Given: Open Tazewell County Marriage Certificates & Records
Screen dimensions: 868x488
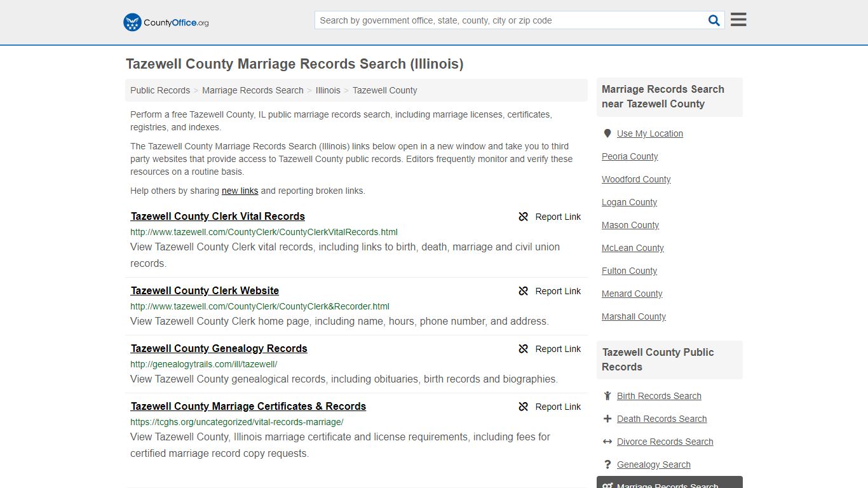Looking at the screenshot, I should point(248,406).
